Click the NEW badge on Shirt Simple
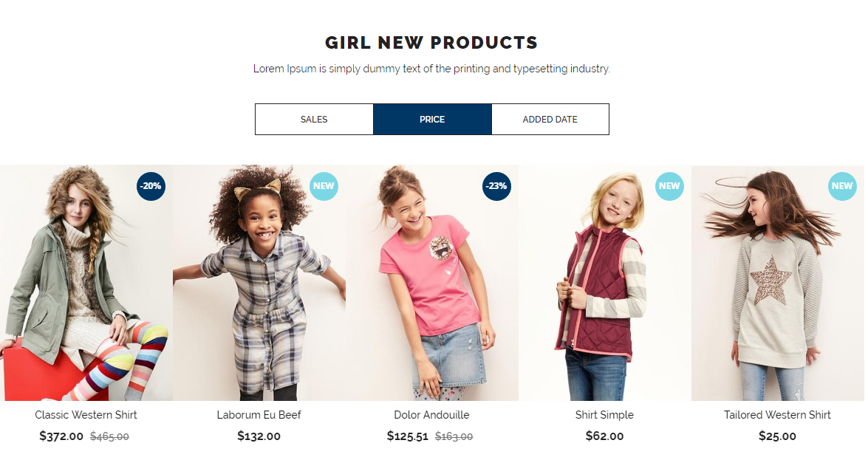This screenshot has height=460, width=868. click(x=669, y=186)
